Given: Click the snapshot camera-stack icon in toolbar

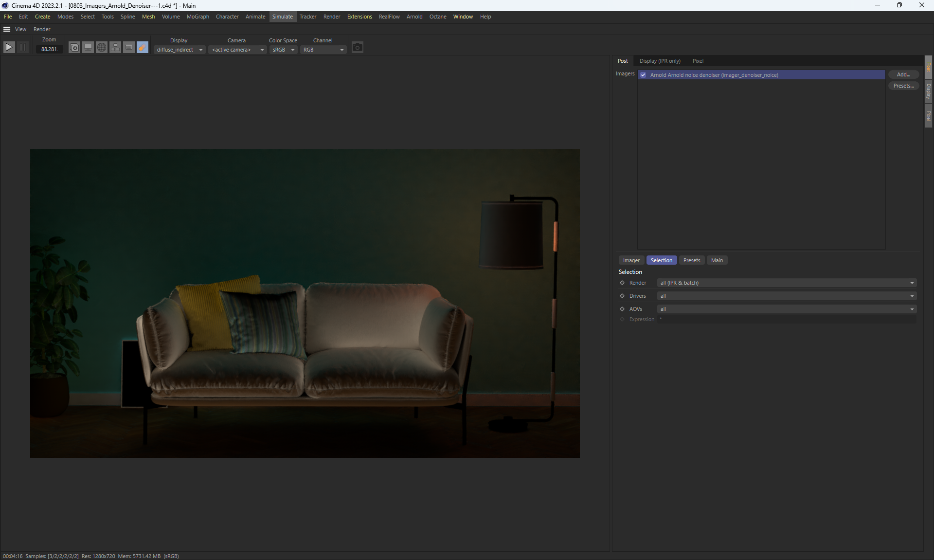Looking at the screenshot, I should coord(74,47).
